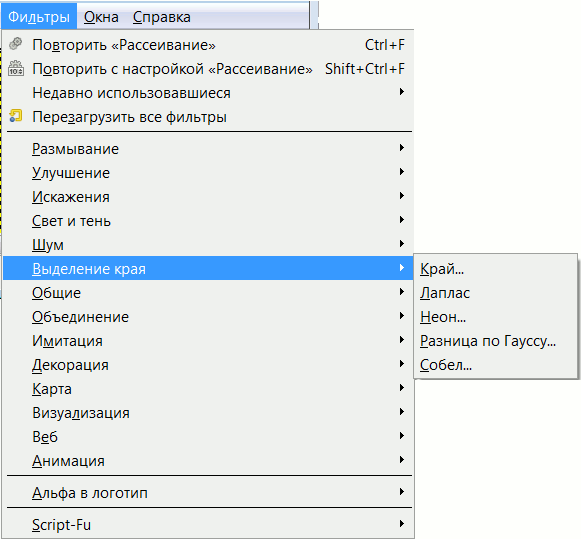Open the Декорация submenu
This screenshot has height=539, width=581.
tap(208, 365)
